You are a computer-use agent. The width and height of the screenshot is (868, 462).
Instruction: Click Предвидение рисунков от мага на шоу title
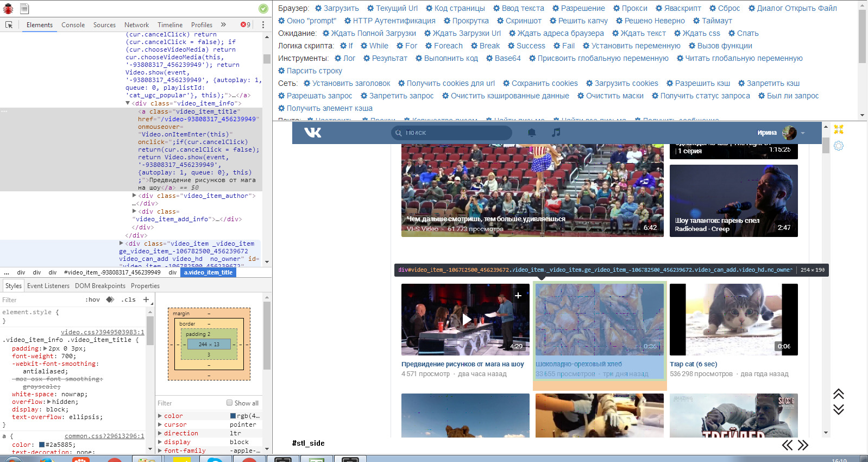click(463, 364)
